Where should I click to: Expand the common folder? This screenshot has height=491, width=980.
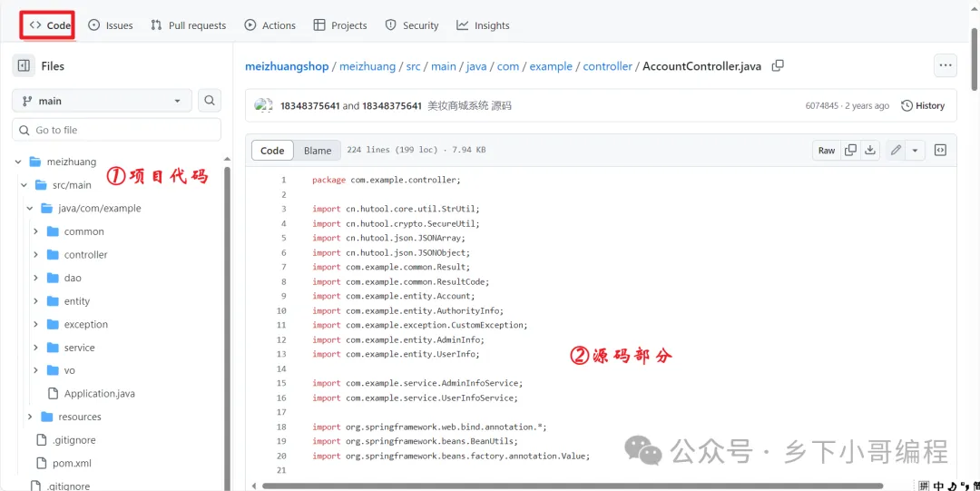click(35, 231)
